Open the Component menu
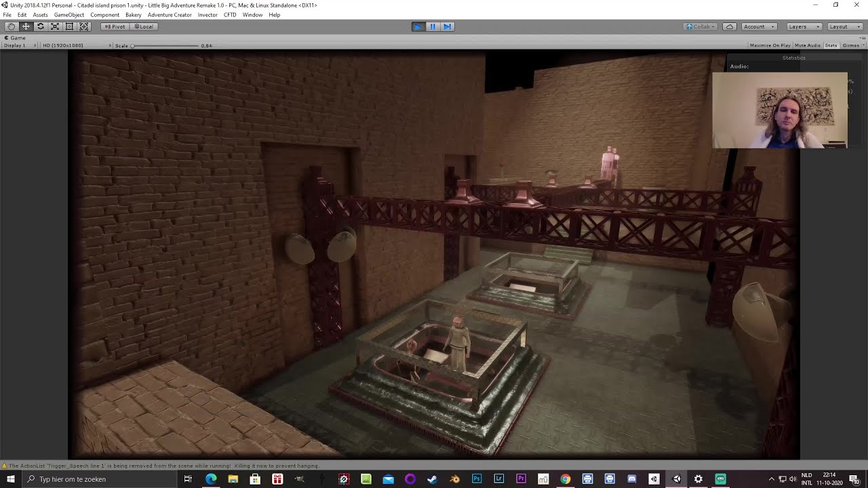Screen dimensions: 868x488 104,15
